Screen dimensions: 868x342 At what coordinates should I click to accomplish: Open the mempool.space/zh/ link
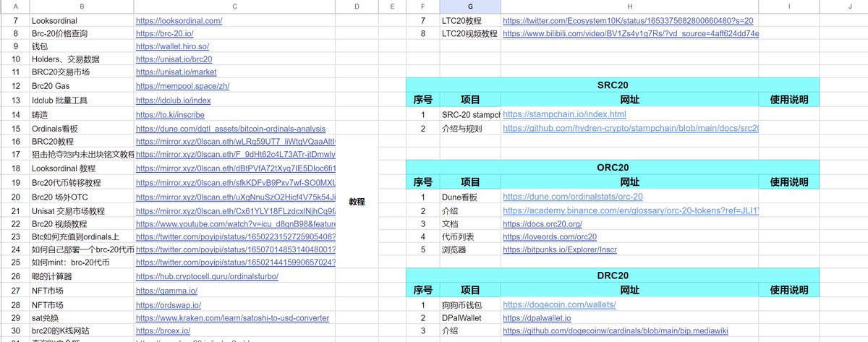183,85
